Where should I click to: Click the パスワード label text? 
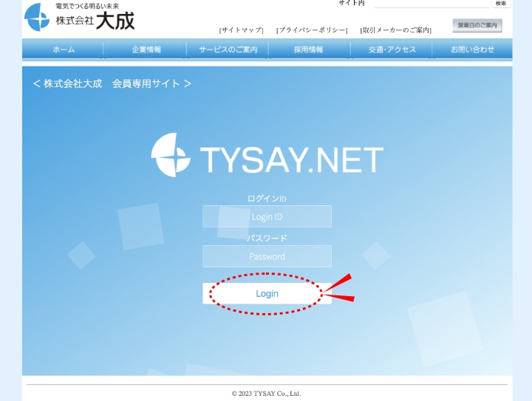(x=267, y=239)
